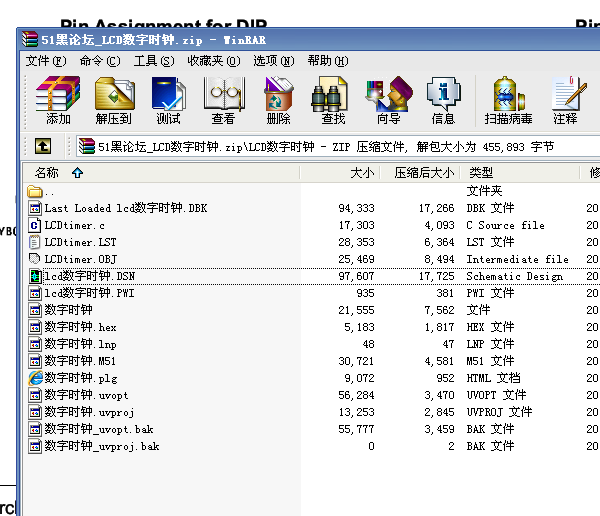Click the archive icon in the address bar
The image size is (600, 516).
87,146
